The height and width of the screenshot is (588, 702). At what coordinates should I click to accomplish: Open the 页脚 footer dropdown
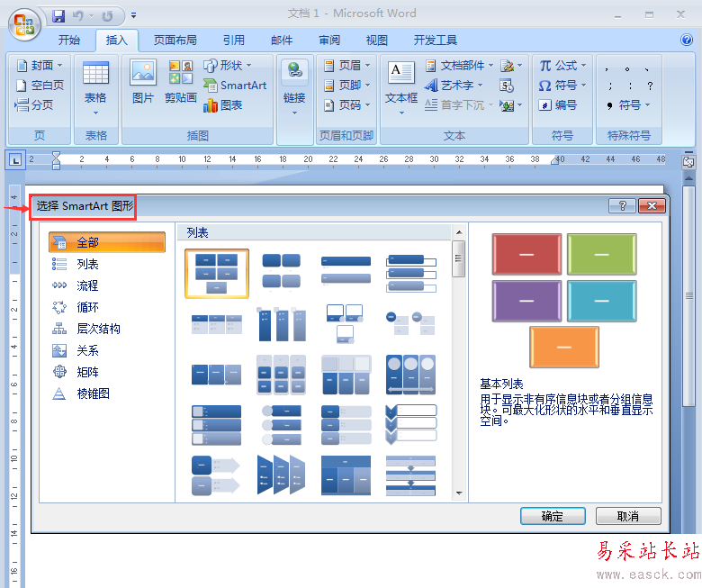(x=347, y=85)
